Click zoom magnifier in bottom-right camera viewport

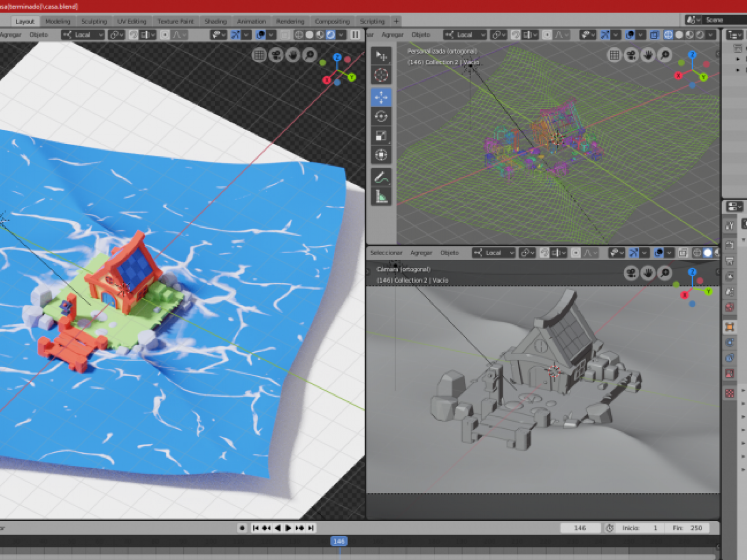point(664,273)
